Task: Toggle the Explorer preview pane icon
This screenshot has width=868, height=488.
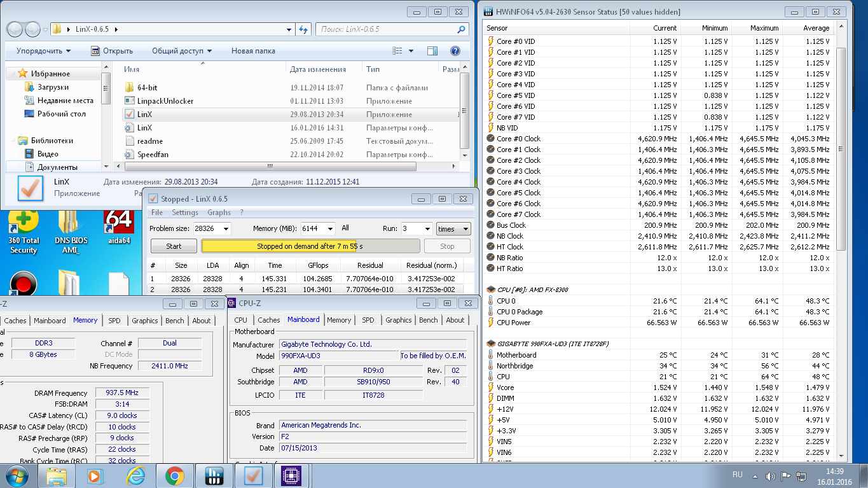Action: (x=432, y=51)
